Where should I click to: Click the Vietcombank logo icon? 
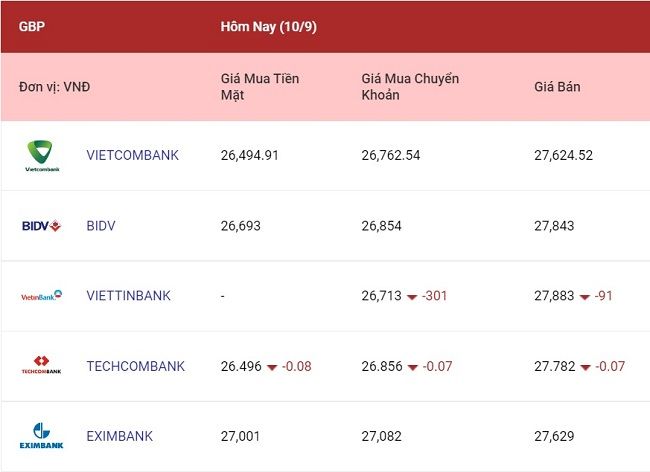click(42, 156)
